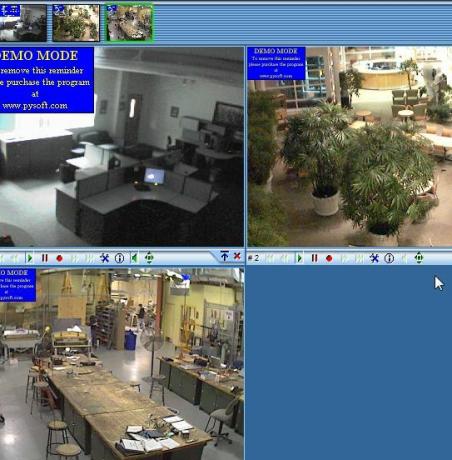
Task: Click fullscreen arrows icon on first camera
Action: [x=149, y=258]
